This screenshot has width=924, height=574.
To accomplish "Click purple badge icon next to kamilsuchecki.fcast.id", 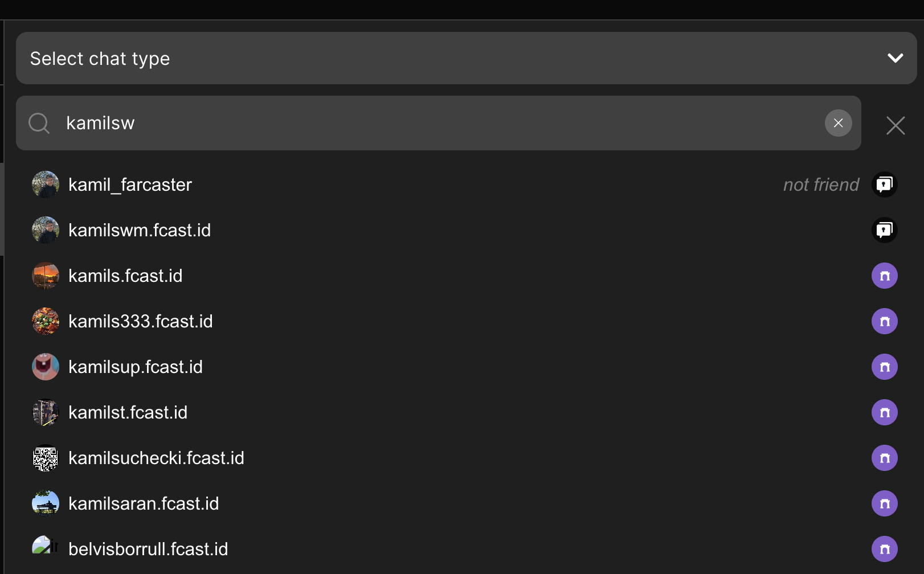I will (884, 458).
